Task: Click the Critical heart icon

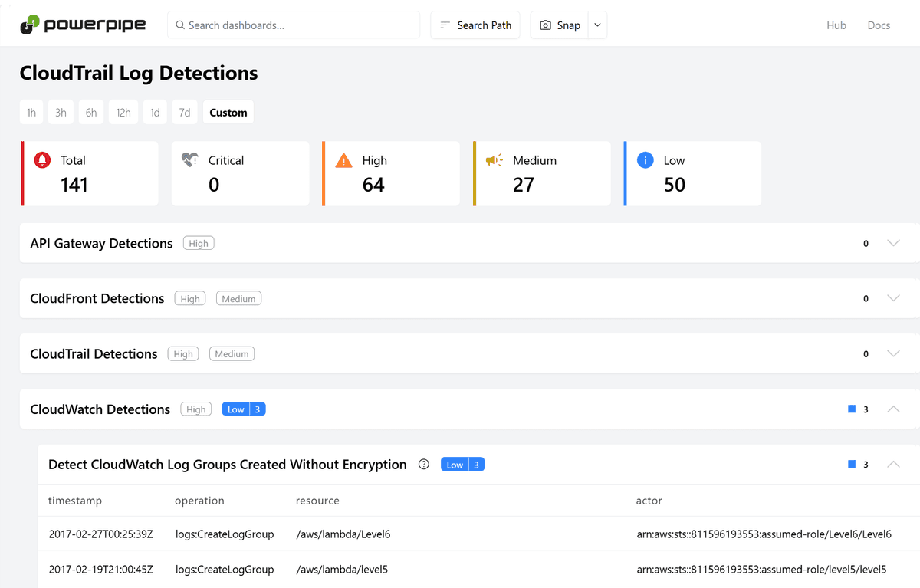Action: [190, 160]
